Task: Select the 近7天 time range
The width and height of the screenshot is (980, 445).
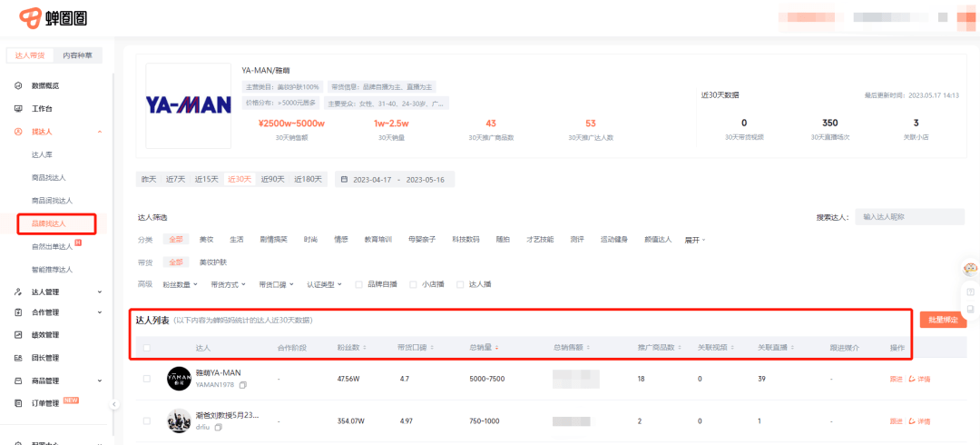Action: (x=176, y=179)
